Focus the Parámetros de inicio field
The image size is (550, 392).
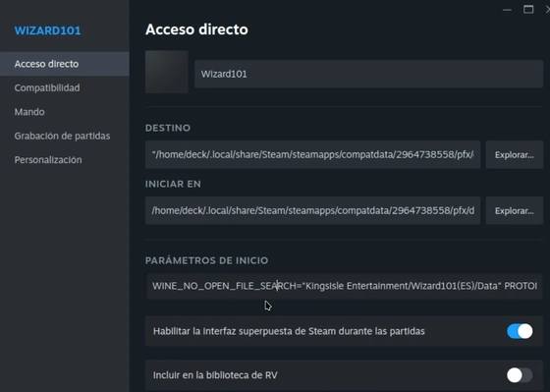tap(344, 286)
